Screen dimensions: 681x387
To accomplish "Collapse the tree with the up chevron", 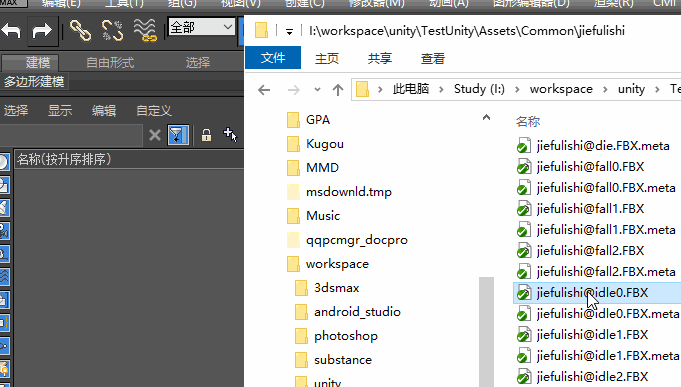I will pos(486,117).
